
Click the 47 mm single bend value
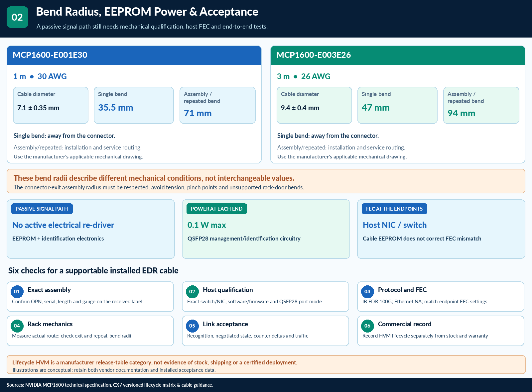tap(375, 108)
